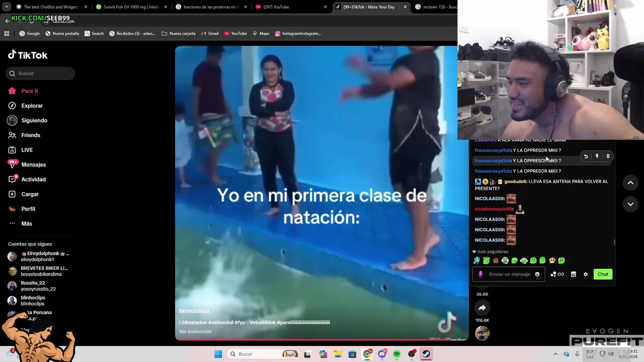Delete the highlighted chat message with trash icon
The width and height of the screenshot is (644, 362).
[x=608, y=156]
